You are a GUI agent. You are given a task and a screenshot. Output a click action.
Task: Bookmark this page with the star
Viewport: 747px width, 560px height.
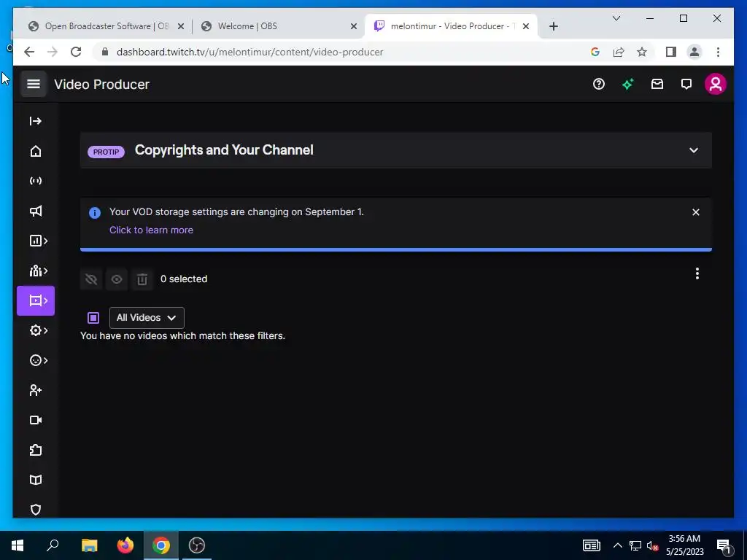(x=642, y=52)
